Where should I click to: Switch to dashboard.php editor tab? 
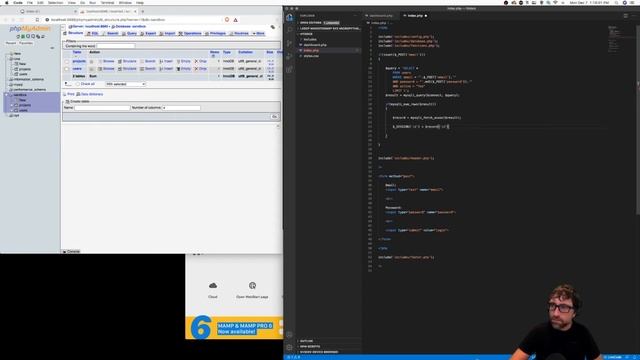pyautogui.click(x=381, y=16)
